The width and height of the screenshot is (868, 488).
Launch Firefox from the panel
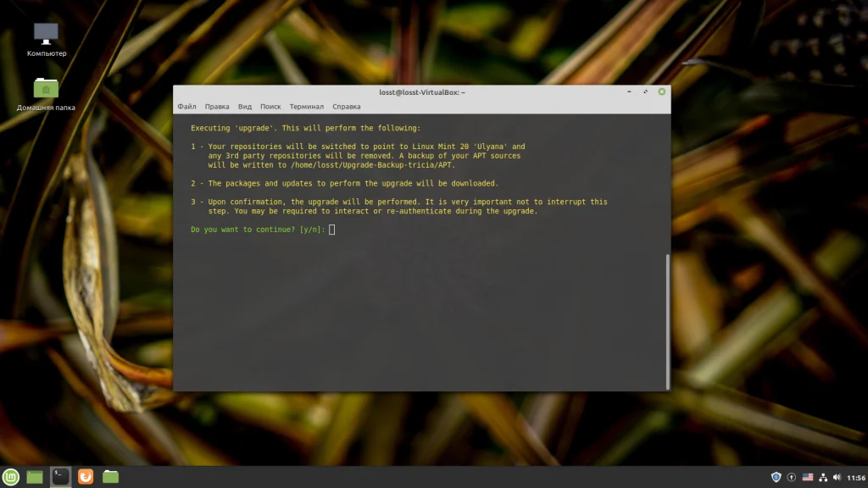coord(86,476)
